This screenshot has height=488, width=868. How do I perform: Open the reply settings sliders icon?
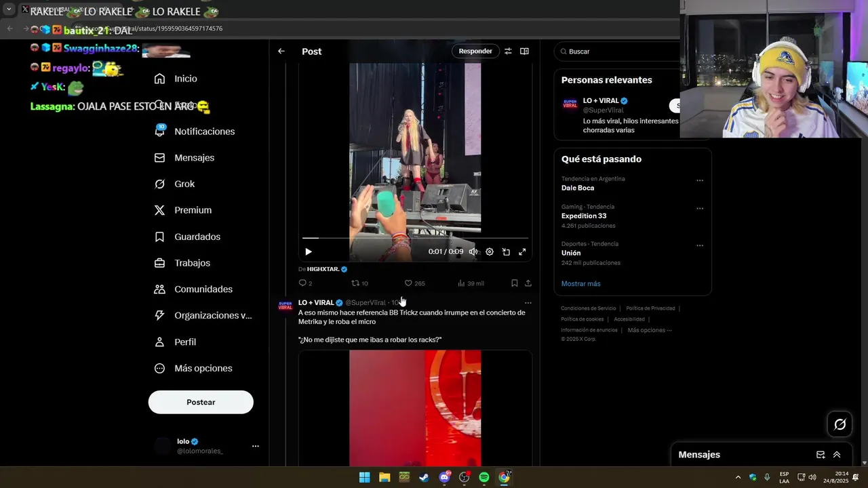coord(508,52)
